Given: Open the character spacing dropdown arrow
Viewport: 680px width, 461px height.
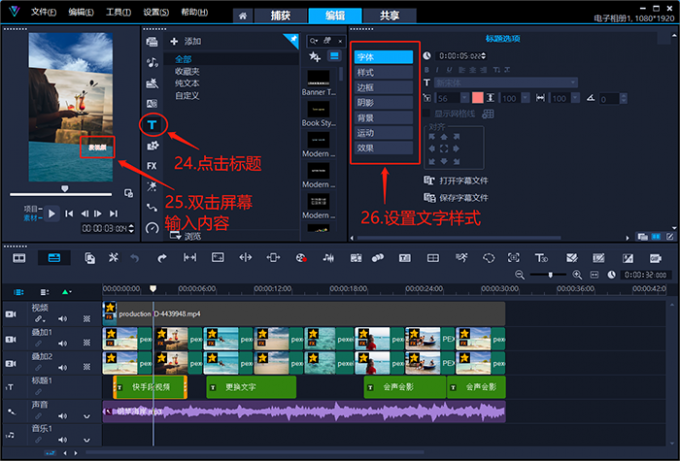Looking at the screenshot, I should coord(575,98).
